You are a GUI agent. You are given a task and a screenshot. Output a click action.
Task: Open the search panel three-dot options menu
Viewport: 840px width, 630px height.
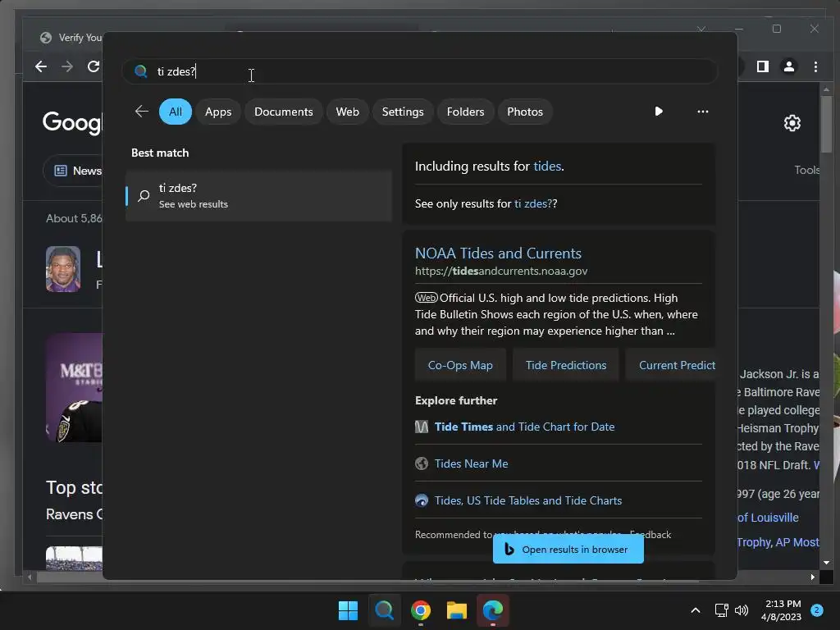pyautogui.click(x=702, y=112)
